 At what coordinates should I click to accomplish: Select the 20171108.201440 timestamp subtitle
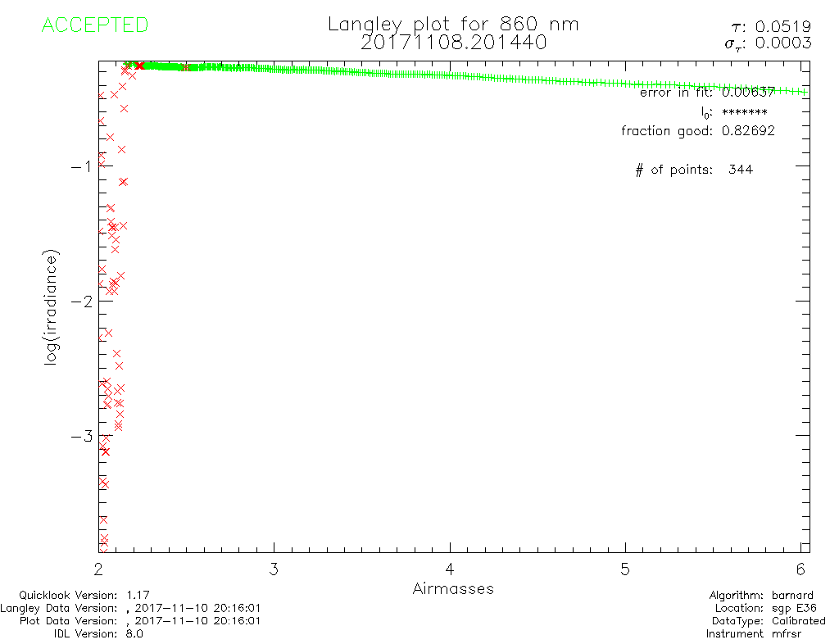[453, 42]
